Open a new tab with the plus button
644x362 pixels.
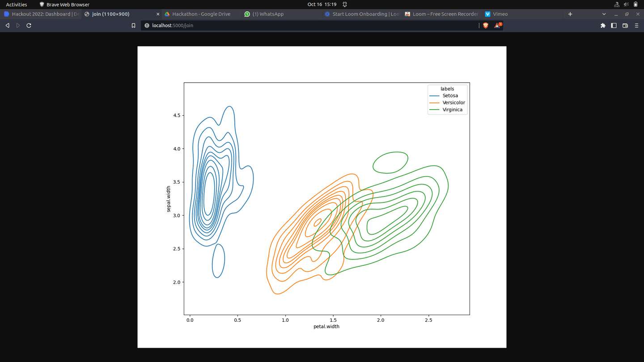[x=570, y=14]
